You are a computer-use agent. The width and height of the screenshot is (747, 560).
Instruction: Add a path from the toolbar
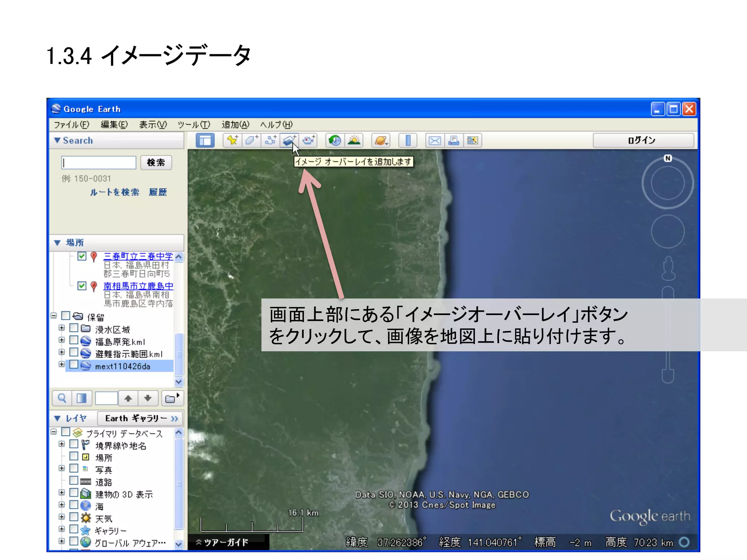(270, 140)
